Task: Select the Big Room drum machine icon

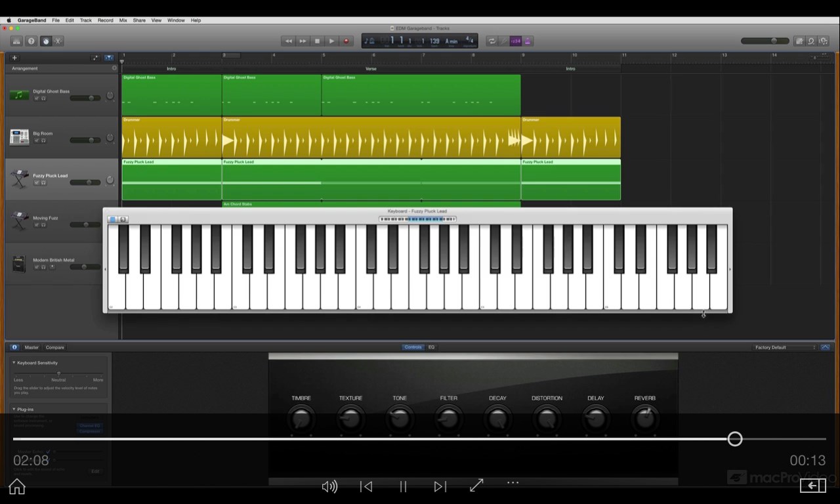Action: 19,137
